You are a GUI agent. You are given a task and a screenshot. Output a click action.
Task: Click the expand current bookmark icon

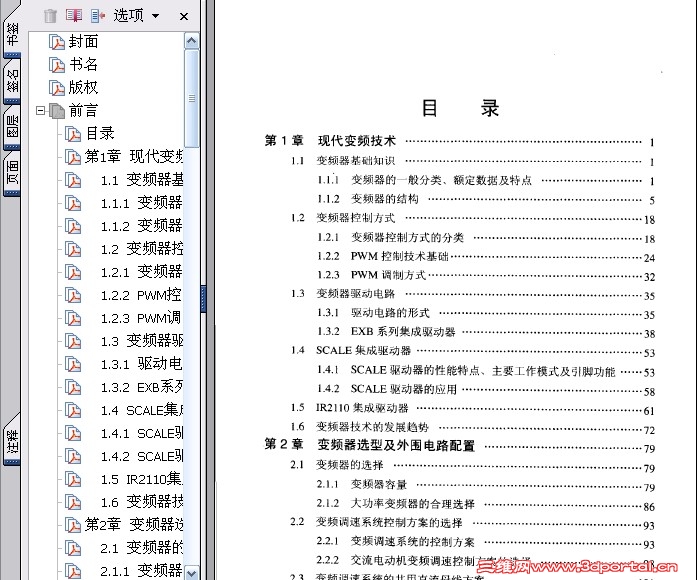tap(97, 16)
